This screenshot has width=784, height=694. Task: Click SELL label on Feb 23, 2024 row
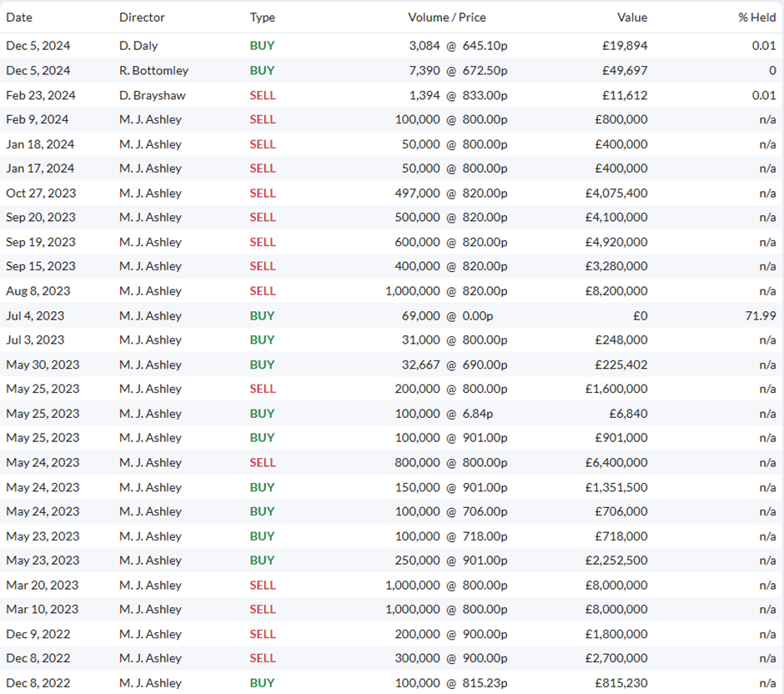click(263, 95)
